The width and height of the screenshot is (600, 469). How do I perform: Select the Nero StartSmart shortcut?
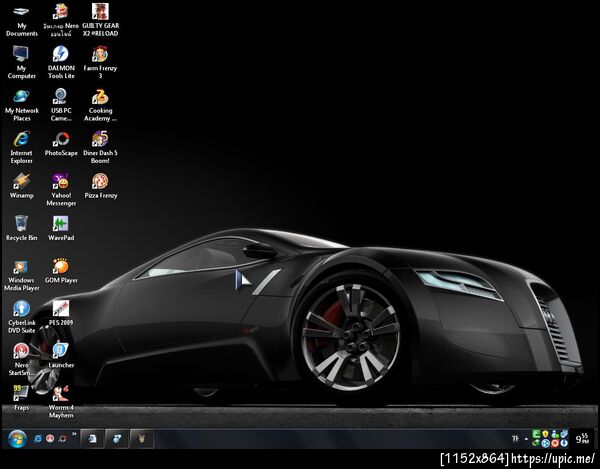point(21,360)
